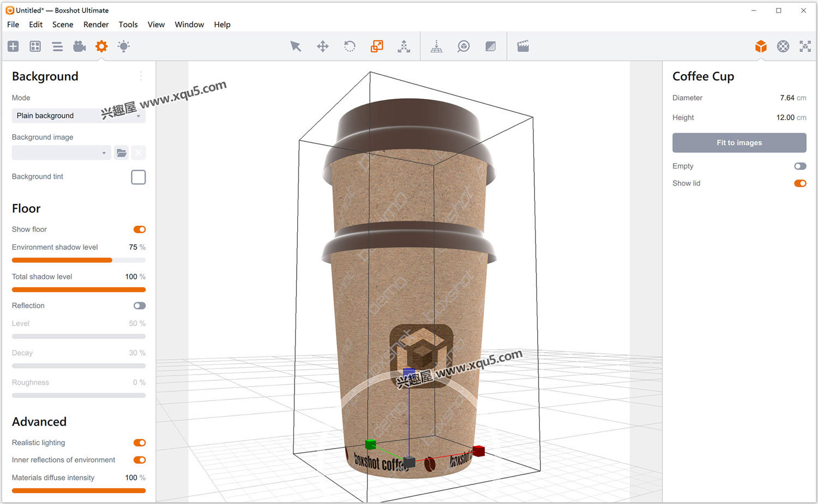Viewport: 818px width, 504px height.
Task: Open the Tools menu
Action: click(128, 25)
